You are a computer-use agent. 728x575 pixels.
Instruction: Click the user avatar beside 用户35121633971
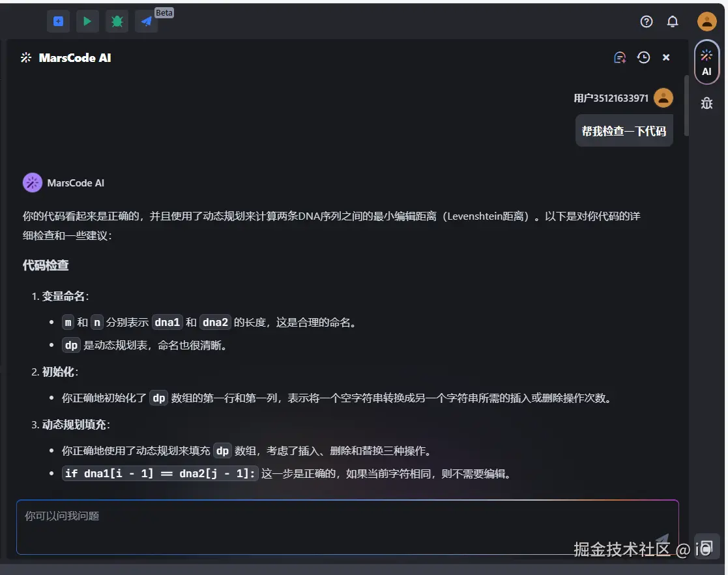pos(663,98)
